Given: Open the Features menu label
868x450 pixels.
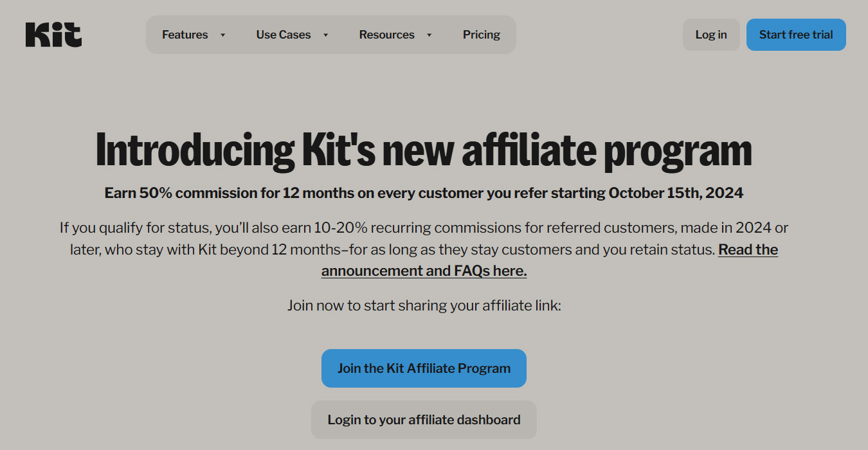Looking at the screenshot, I should 185,35.
